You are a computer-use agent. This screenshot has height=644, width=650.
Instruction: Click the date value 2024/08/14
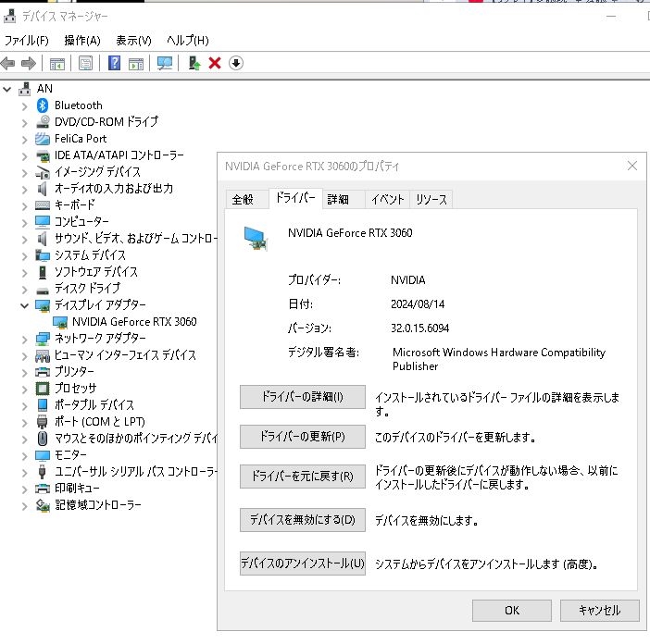click(x=418, y=304)
